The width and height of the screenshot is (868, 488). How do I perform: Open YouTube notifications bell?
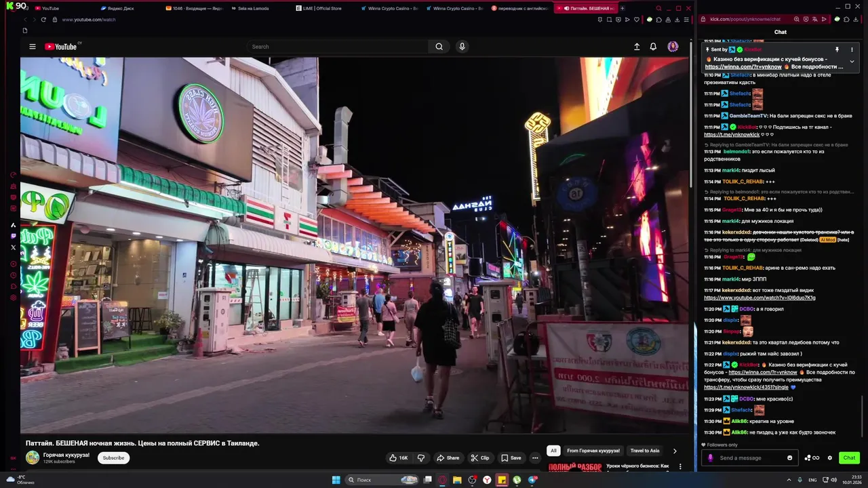[653, 47]
